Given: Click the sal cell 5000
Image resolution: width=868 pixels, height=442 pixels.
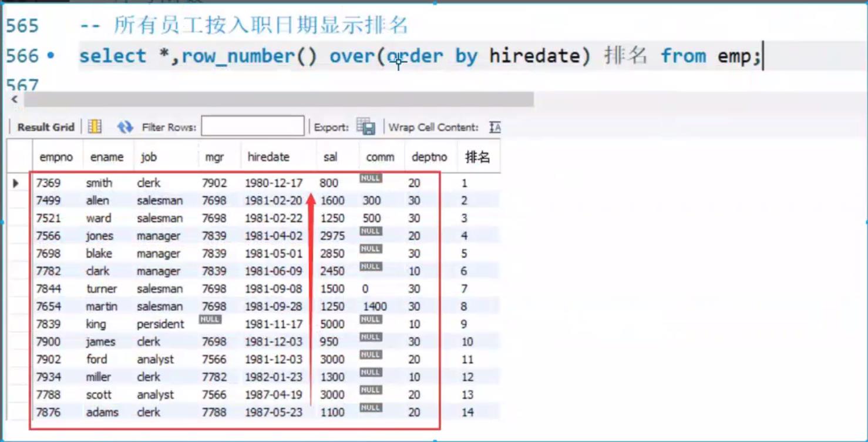Looking at the screenshot, I should [x=332, y=324].
